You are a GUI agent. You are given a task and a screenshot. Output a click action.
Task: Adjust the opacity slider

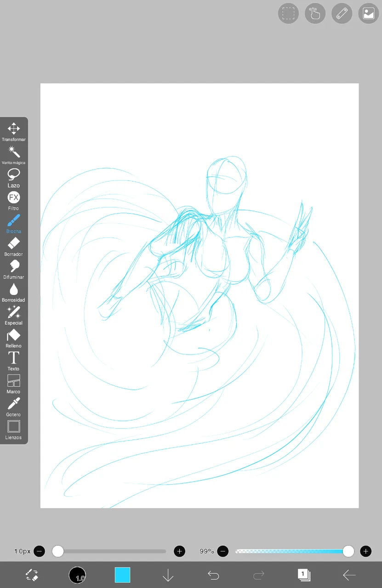[294, 551]
